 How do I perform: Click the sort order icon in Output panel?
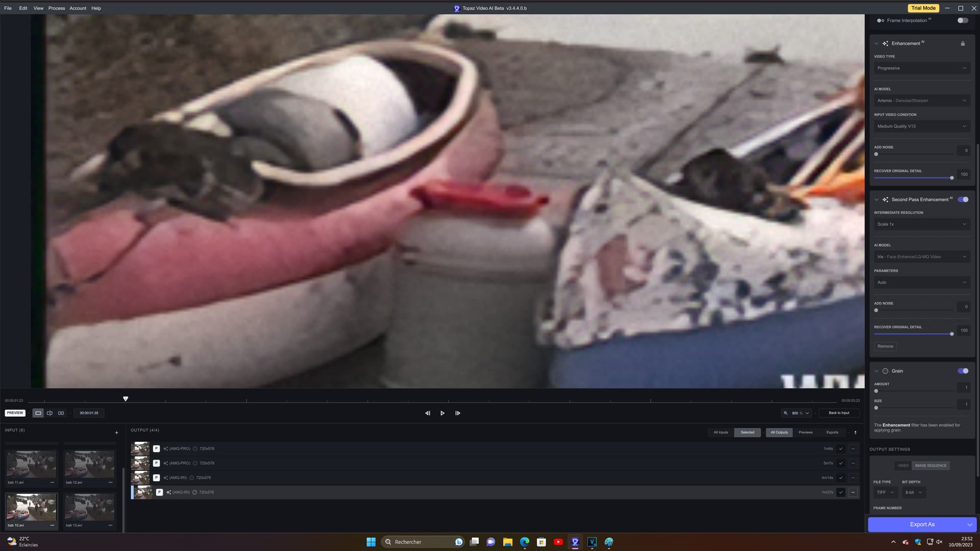pyautogui.click(x=855, y=433)
